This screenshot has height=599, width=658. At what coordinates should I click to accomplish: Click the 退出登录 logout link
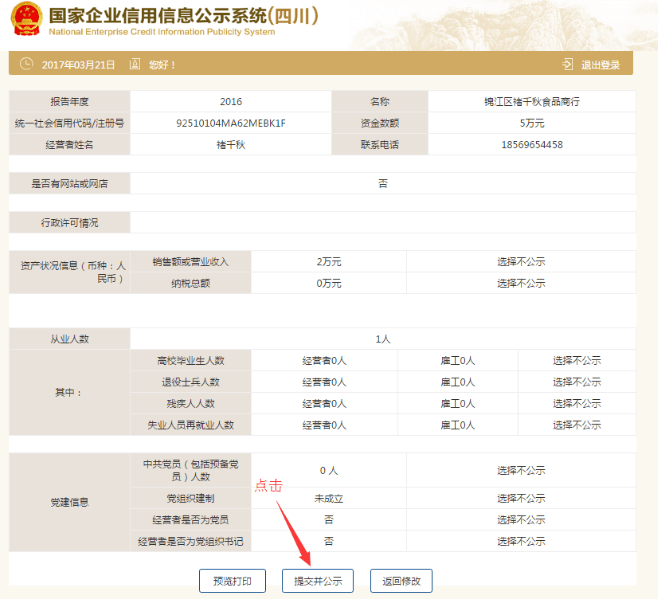(601, 65)
